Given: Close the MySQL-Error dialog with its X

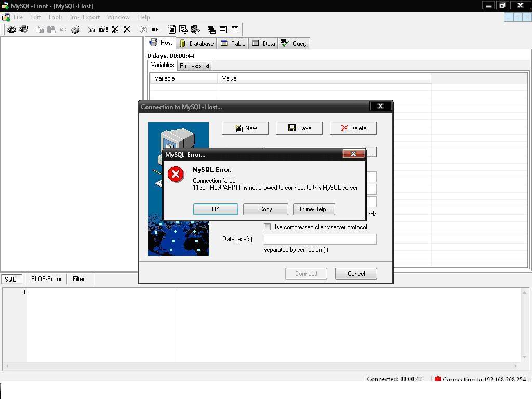Looking at the screenshot, I should coord(353,154).
